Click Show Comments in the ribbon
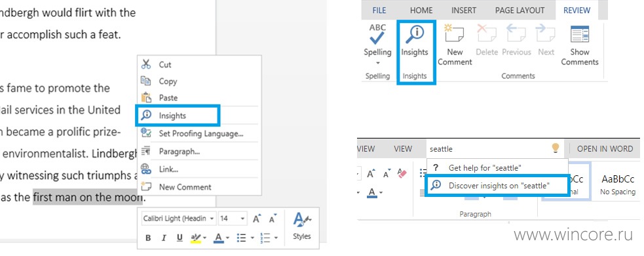644x256 pixels. pyautogui.click(x=580, y=45)
